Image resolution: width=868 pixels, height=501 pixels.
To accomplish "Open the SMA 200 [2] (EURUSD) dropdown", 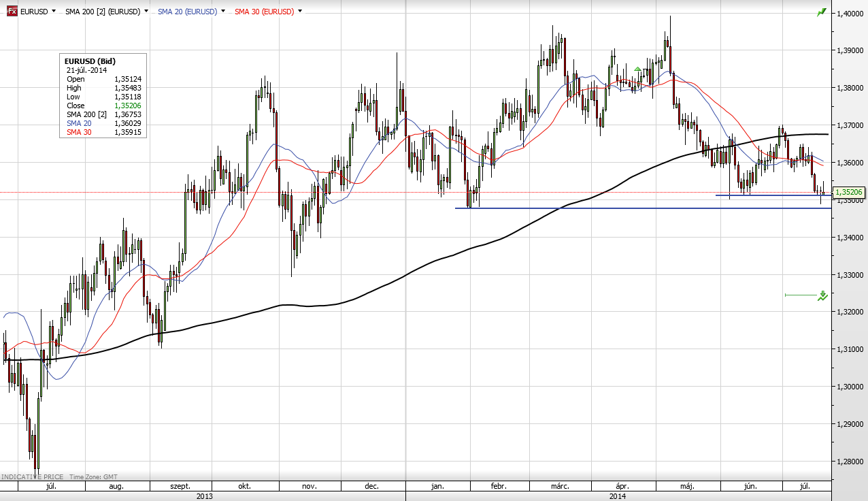I will point(146,12).
